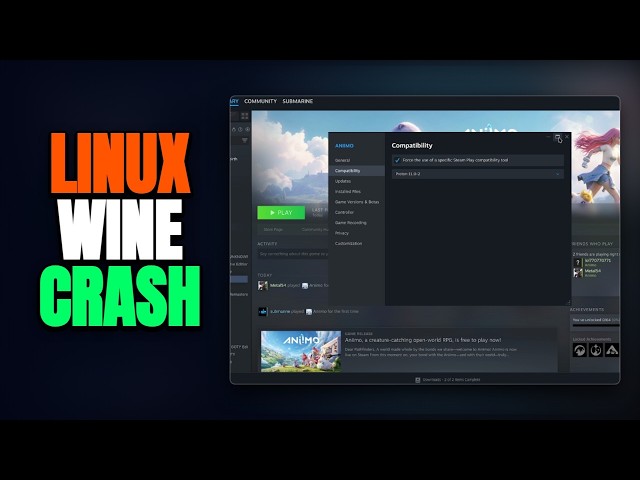Open the Animo game release thumbnail
Viewport: 640px width, 480px height.
301,351
